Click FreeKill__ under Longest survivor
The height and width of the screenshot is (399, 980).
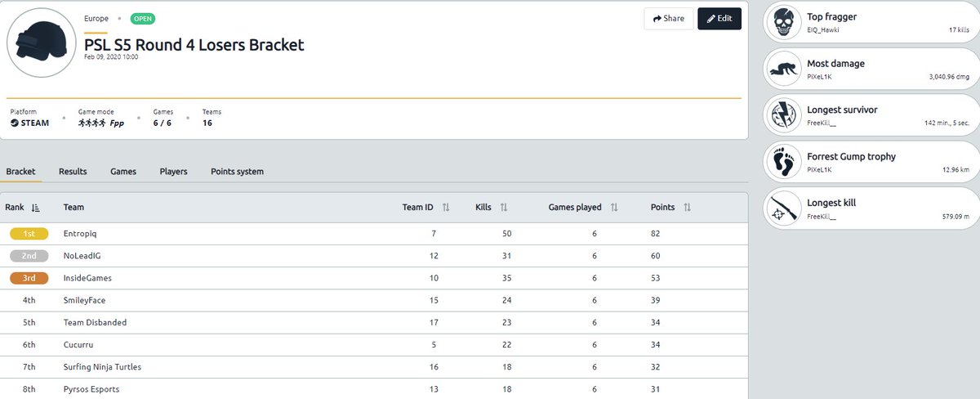point(822,123)
